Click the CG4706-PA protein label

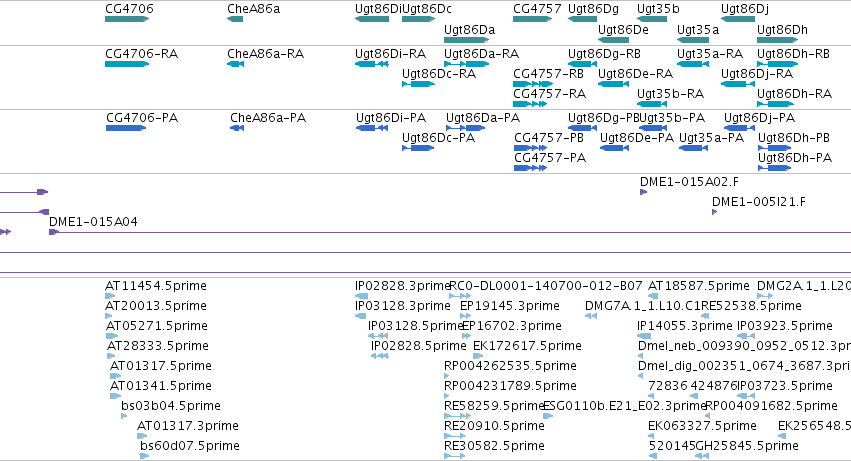[x=142, y=118]
